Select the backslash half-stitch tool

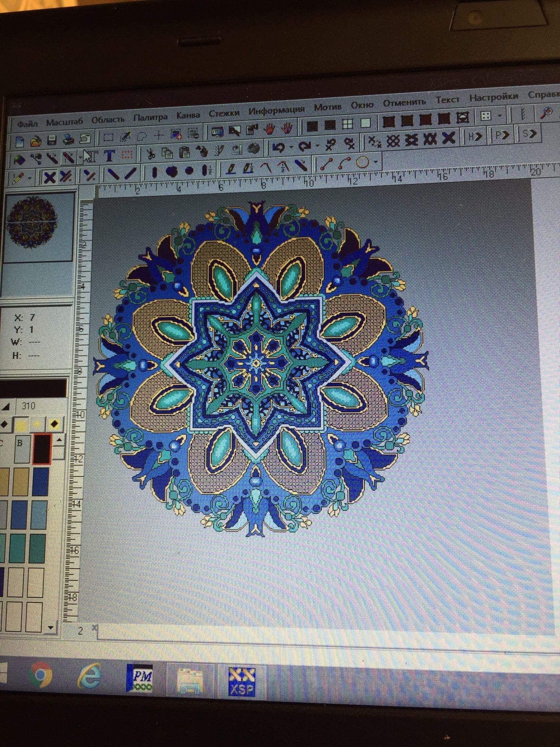point(113,174)
